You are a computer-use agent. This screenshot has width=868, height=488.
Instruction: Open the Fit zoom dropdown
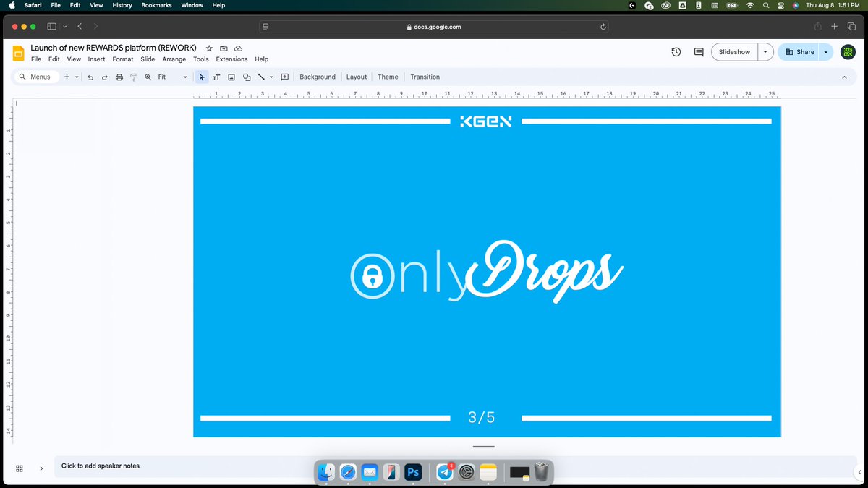click(184, 77)
